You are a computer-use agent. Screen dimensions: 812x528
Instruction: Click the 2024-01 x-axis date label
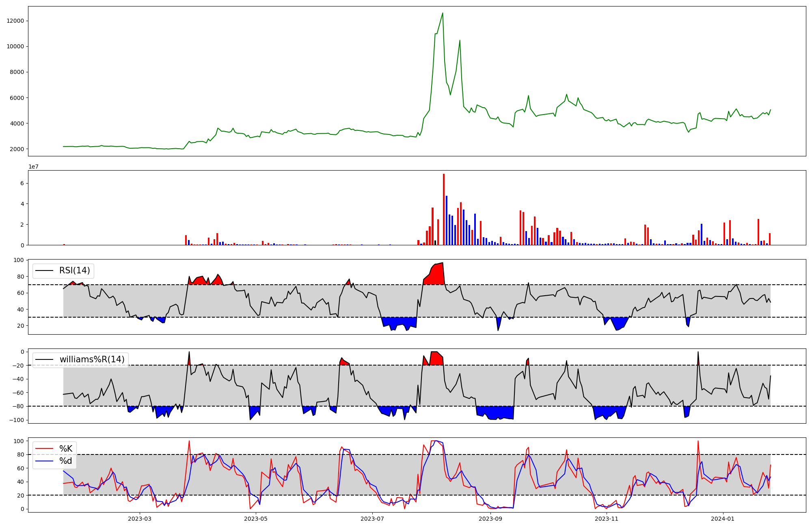[723, 519]
